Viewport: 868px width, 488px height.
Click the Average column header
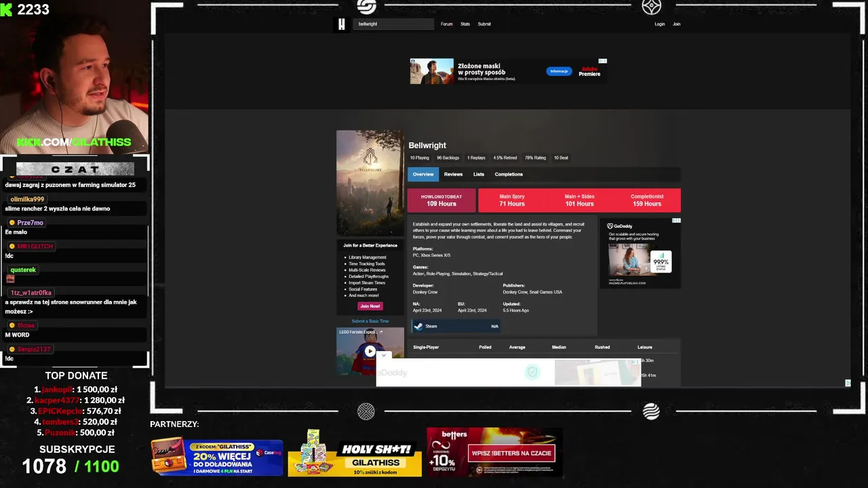pos(517,347)
